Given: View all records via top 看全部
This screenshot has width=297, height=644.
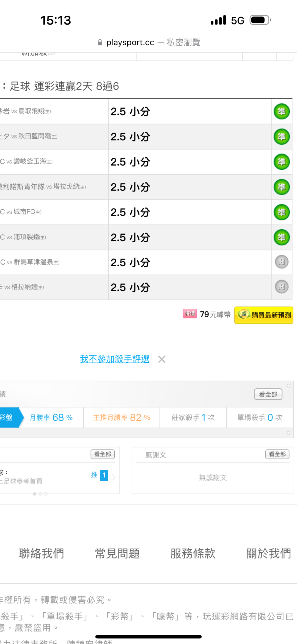Looking at the screenshot, I should point(268,394).
